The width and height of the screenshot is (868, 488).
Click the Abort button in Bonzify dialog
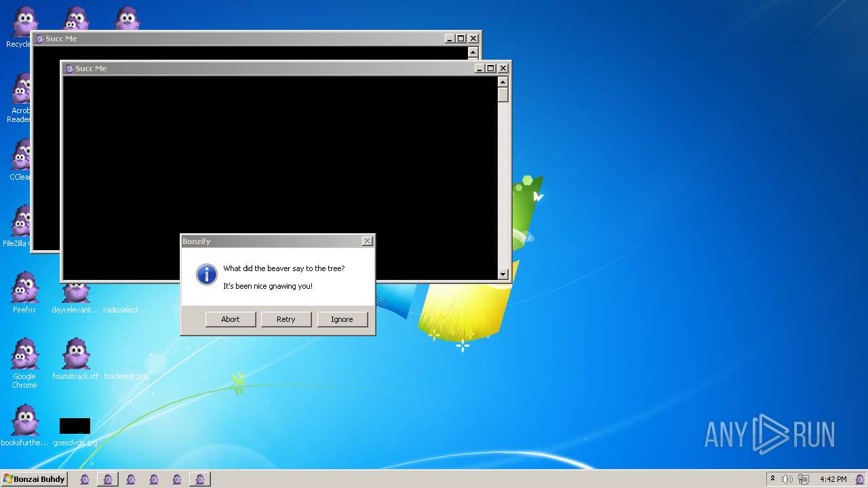[x=231, y=319]
